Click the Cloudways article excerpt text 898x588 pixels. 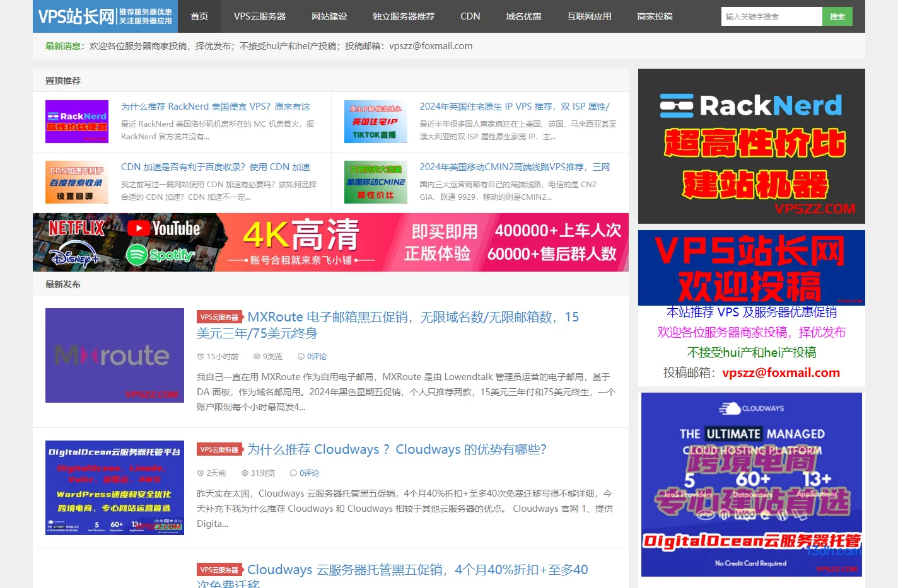[x=405, y=509]
